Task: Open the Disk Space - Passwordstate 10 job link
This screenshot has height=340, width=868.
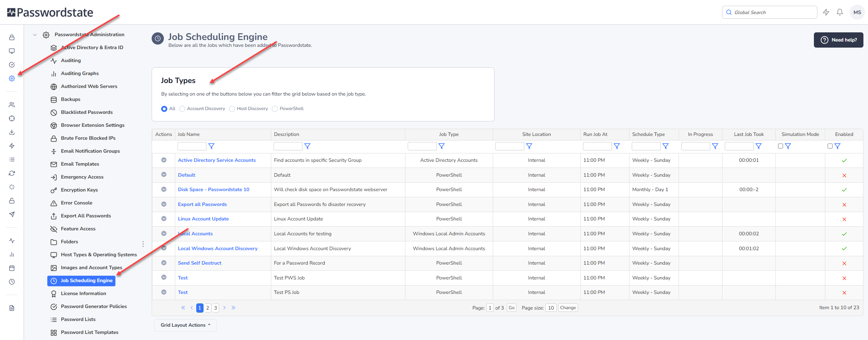Action: [213, 190]
